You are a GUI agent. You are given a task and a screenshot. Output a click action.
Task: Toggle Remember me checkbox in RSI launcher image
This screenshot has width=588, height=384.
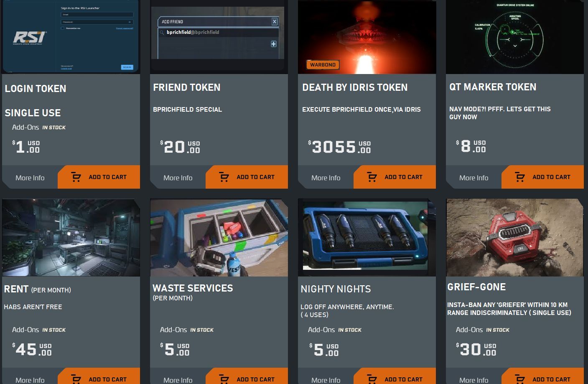(x=63, y=28)
